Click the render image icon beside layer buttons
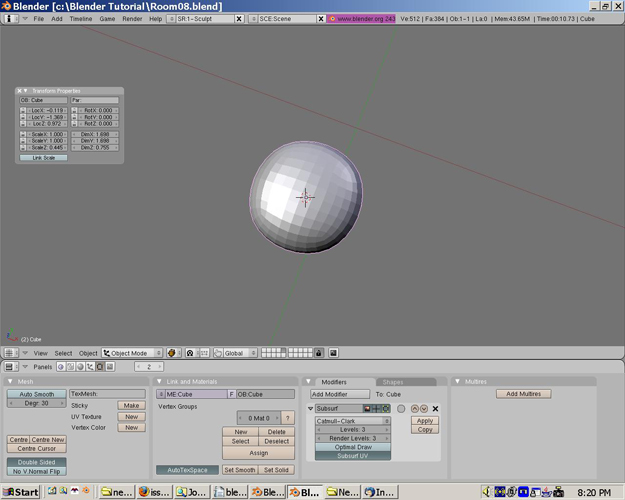 pyautogui.click(x=333, y=353)
